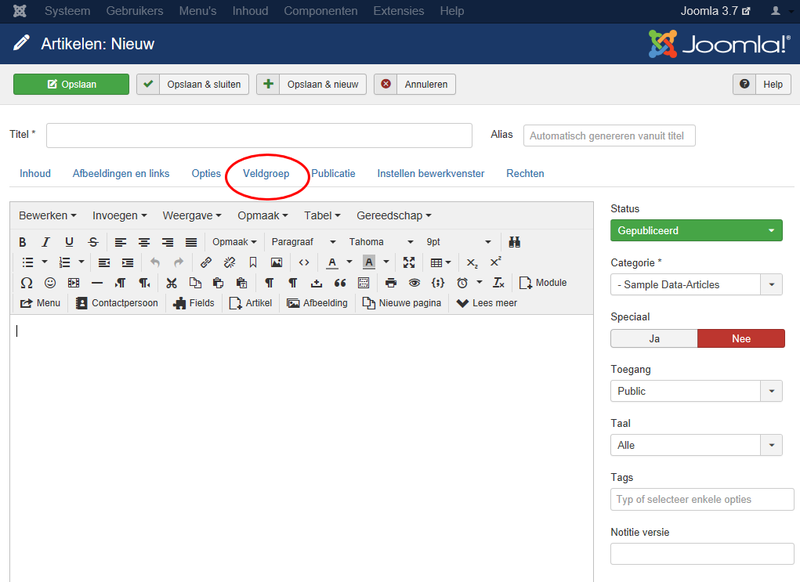Click the green Opslaan button
The width and height of the screenshot is (800, 582).
coord(71,84)
